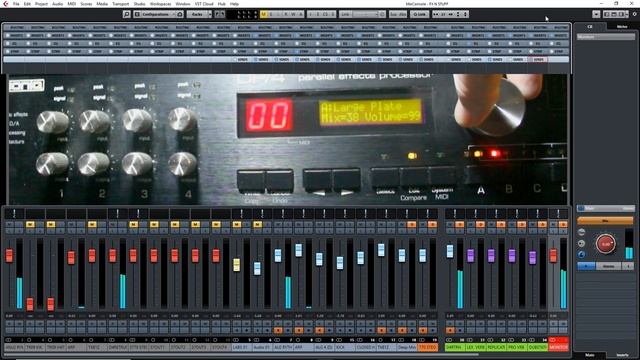Screen dimensions: 640x360
Task: Open the Racks selector dropdown
Action: [x=199, y=14]
